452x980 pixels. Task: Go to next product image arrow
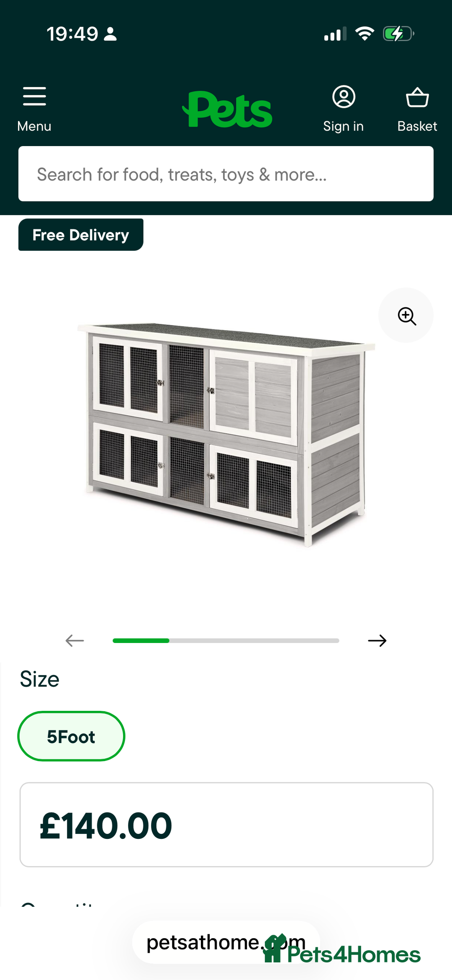377,640
